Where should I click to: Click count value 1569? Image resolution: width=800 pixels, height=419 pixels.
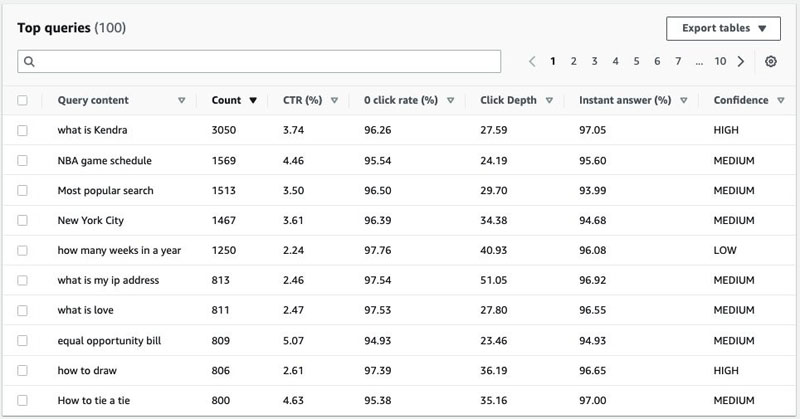pyautogui.click(x=223, y=161)
